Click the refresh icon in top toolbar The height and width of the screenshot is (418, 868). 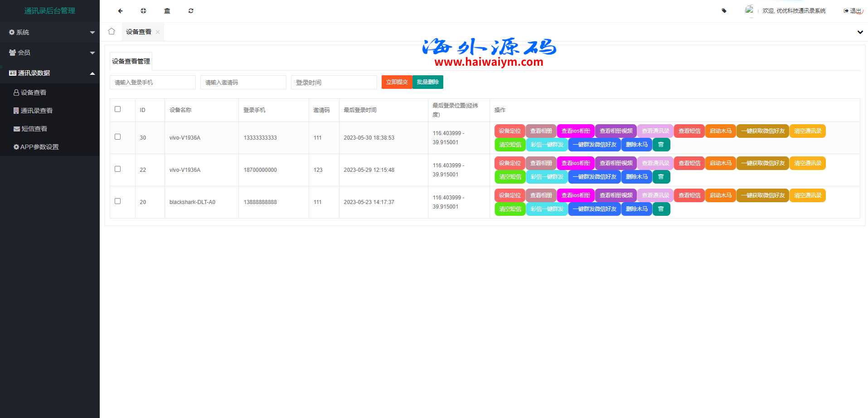[191, 11]
